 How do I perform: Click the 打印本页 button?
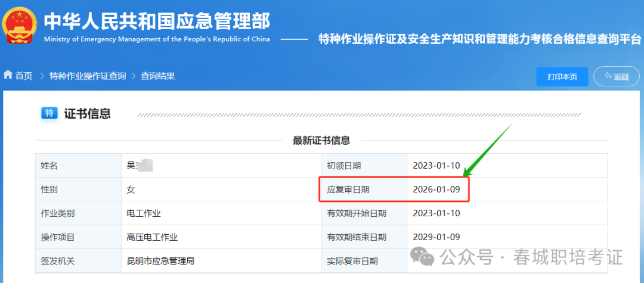[562, 77]
